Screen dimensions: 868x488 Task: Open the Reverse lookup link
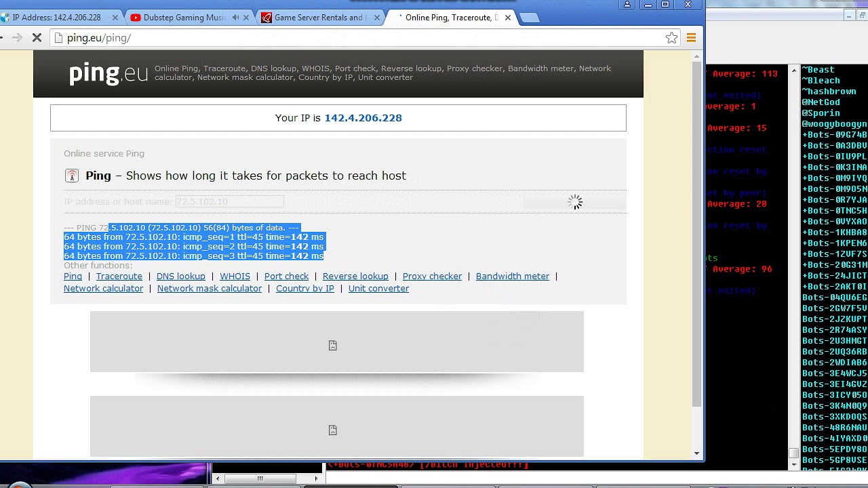click(x=355, y=277)
